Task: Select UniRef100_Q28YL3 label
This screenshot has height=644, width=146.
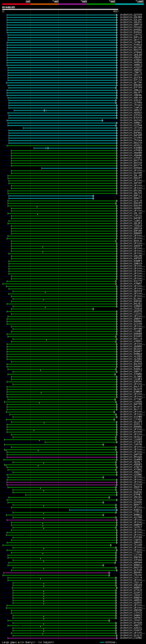Action: [x=131, y=424]
